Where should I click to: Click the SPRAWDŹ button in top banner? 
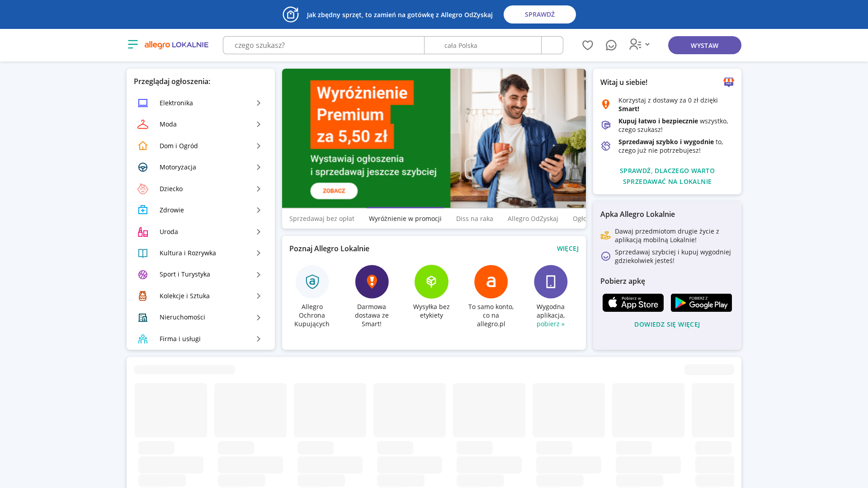click(540, 14)
